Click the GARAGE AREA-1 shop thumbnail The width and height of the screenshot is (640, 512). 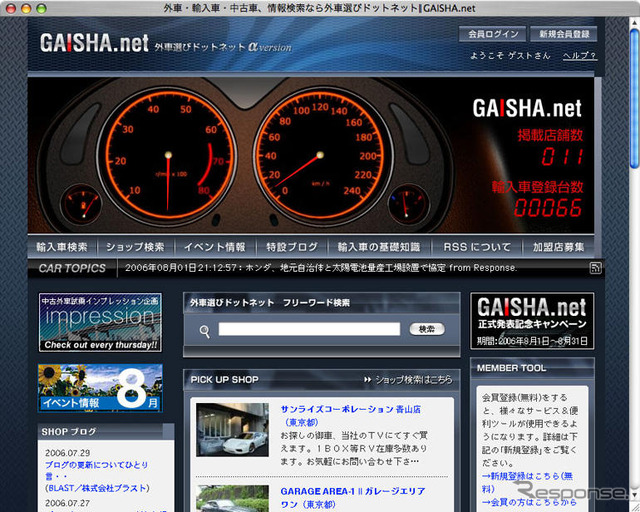click(x=232, y=499)
